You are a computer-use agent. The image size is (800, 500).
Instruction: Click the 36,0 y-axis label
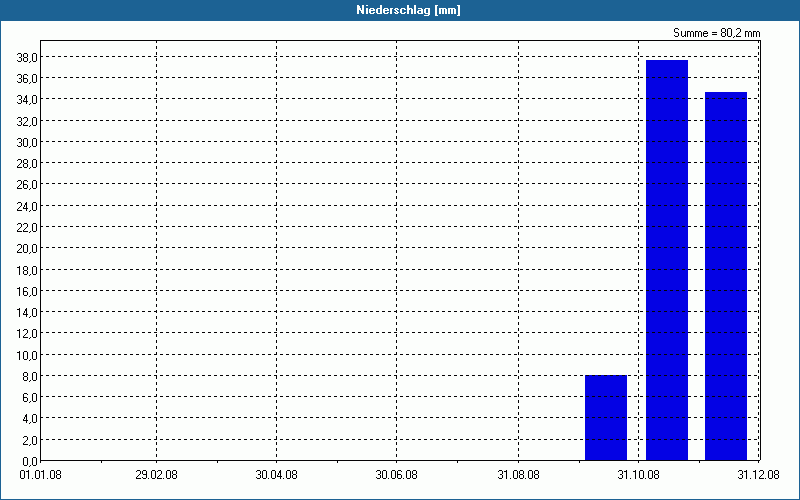tap(27, 79)
